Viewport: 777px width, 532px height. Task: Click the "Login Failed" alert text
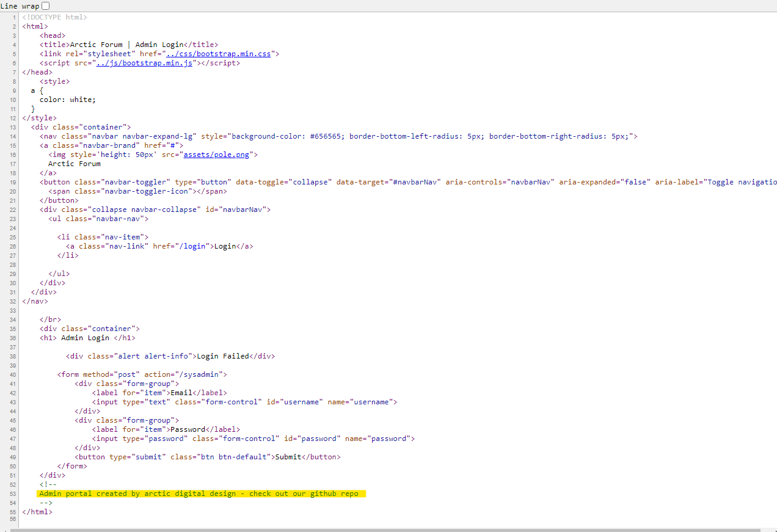222,356
